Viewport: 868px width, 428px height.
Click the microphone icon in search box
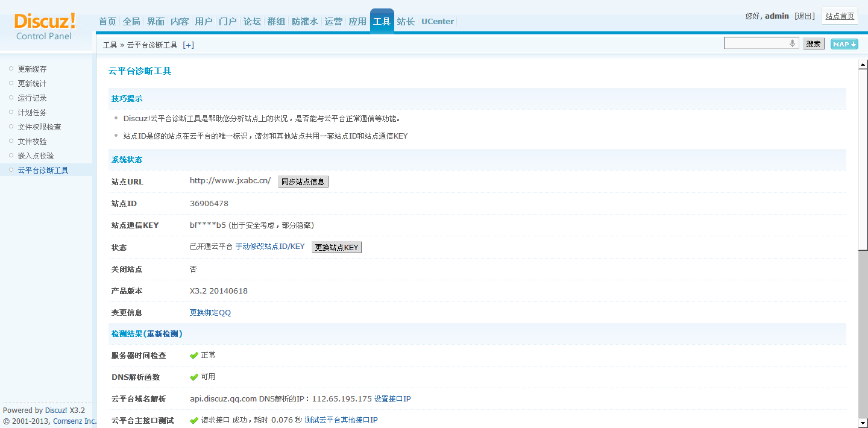(793, 43)
